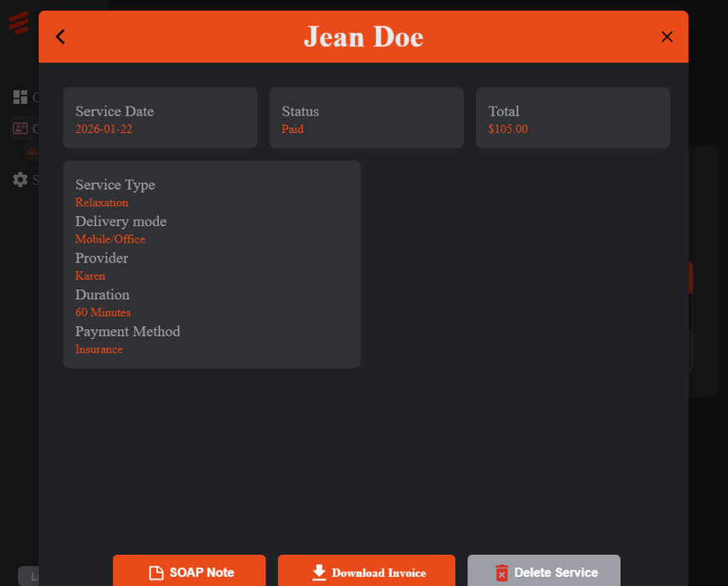Viewport: 728px width, 586px height.
Task: Open the Settings gear icon in the sidebar
Action: (20, 179)
